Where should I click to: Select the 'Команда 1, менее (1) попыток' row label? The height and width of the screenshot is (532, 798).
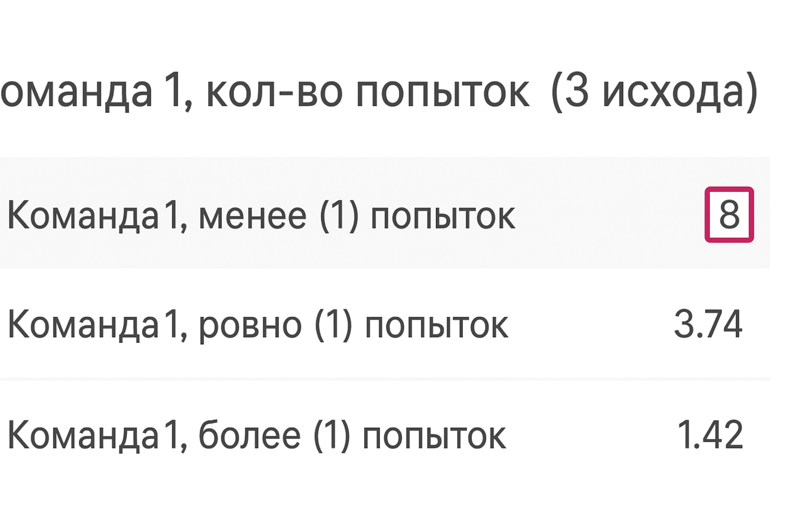coord(261,215)
